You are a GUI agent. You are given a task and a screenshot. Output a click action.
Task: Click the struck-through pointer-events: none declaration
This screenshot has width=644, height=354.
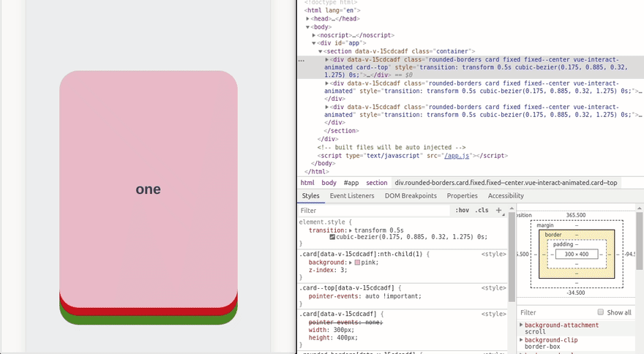point(345,322)
